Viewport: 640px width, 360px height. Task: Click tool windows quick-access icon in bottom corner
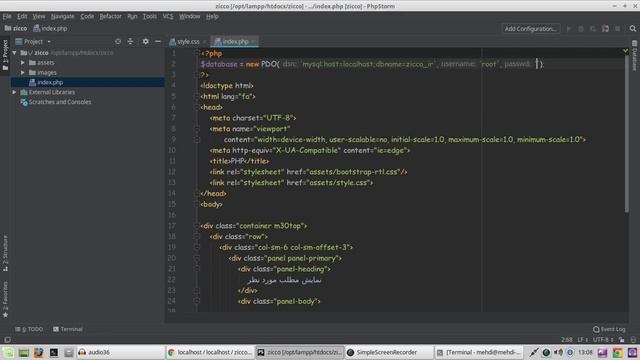click(x=7, y=340)
